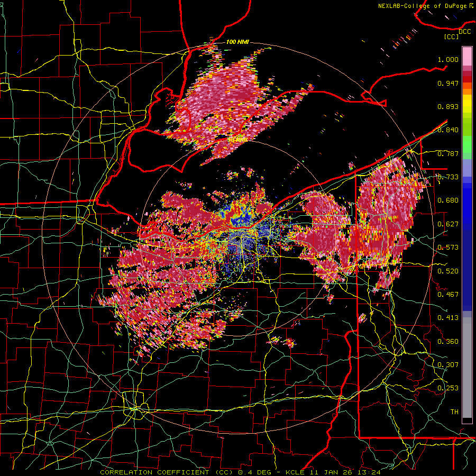
Task: Click the 0.360 legend value
Action: coord(448,342)
